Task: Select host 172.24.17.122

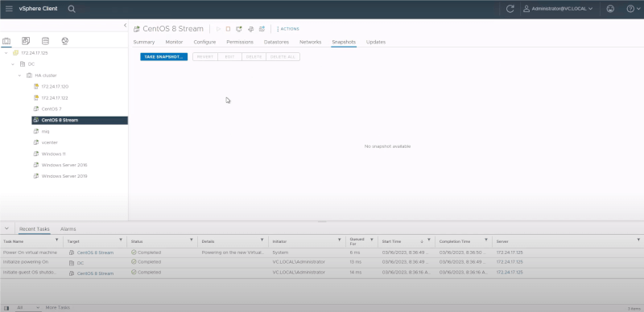Action: coord(55,98)
